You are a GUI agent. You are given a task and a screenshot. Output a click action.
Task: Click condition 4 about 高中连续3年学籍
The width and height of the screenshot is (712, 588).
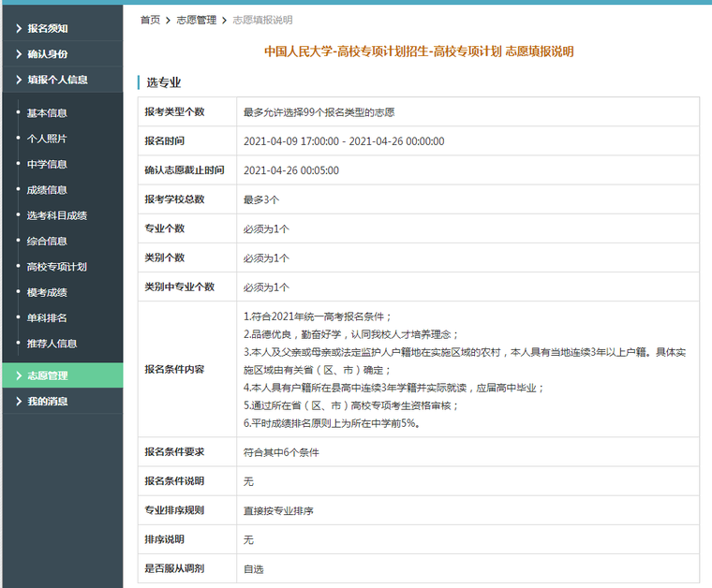(393, 388)
